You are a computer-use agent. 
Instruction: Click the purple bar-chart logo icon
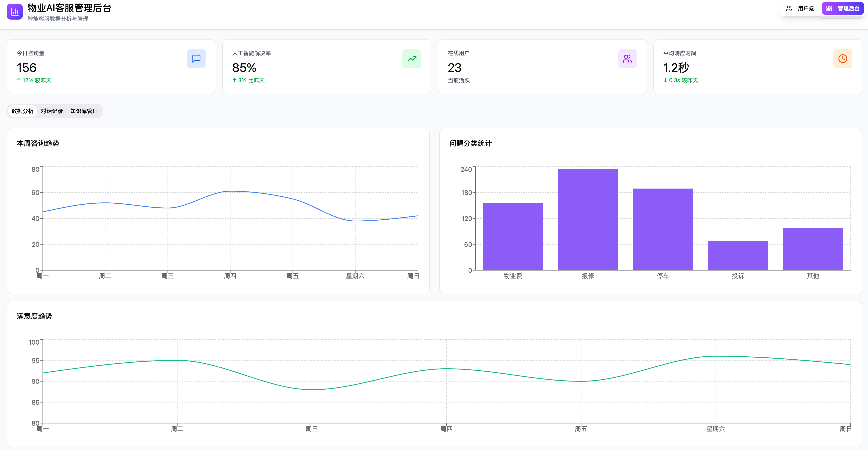click(15, 11)
